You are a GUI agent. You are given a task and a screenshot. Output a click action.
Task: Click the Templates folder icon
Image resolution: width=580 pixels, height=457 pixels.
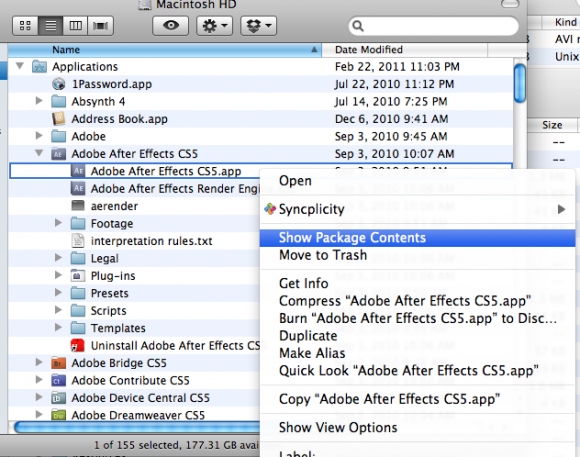pyautogui.click(x=78, y=328)
